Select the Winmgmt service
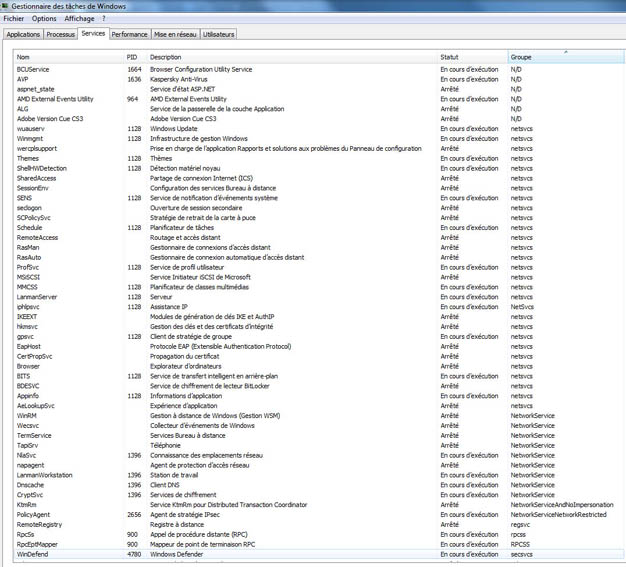Viewport: 626px width, 567px height. tap(319, 139)
